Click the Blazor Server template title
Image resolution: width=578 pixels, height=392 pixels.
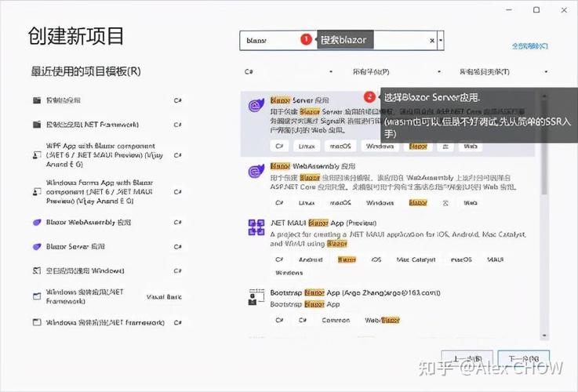(x=300, y=100)
